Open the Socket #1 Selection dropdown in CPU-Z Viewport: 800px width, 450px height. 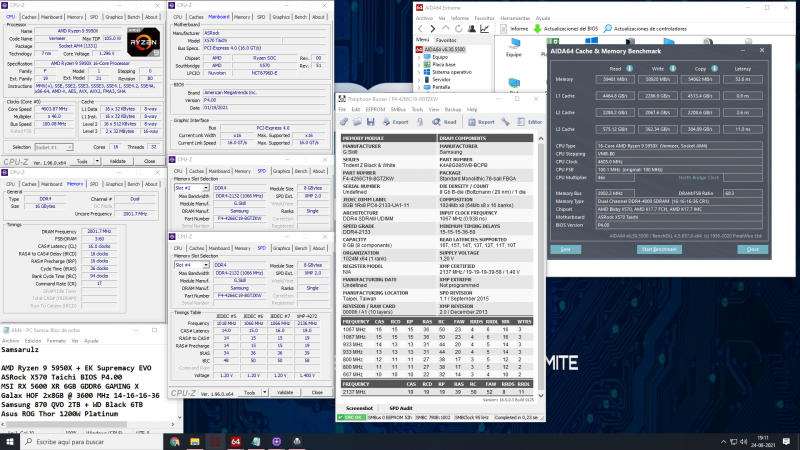tap(54, 147)
